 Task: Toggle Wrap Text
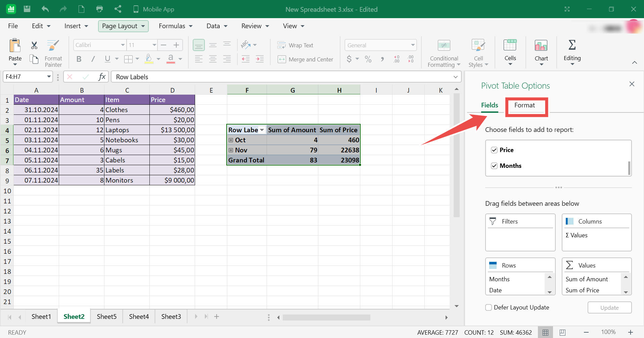click(x=295, y=45)
